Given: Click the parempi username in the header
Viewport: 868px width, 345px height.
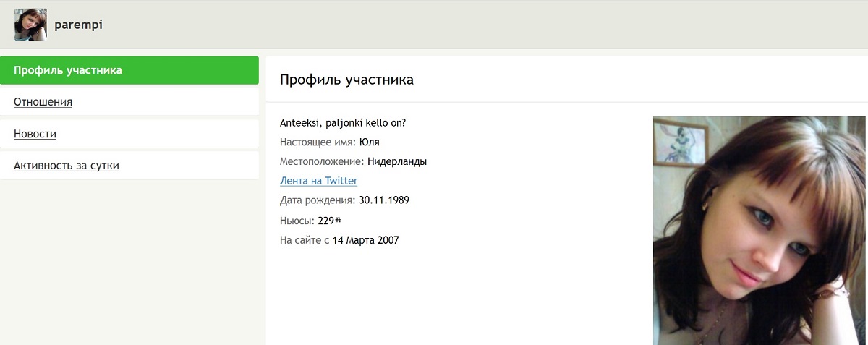Looking at the screenshot, I should pyautogui.click(x=78, y=25).
